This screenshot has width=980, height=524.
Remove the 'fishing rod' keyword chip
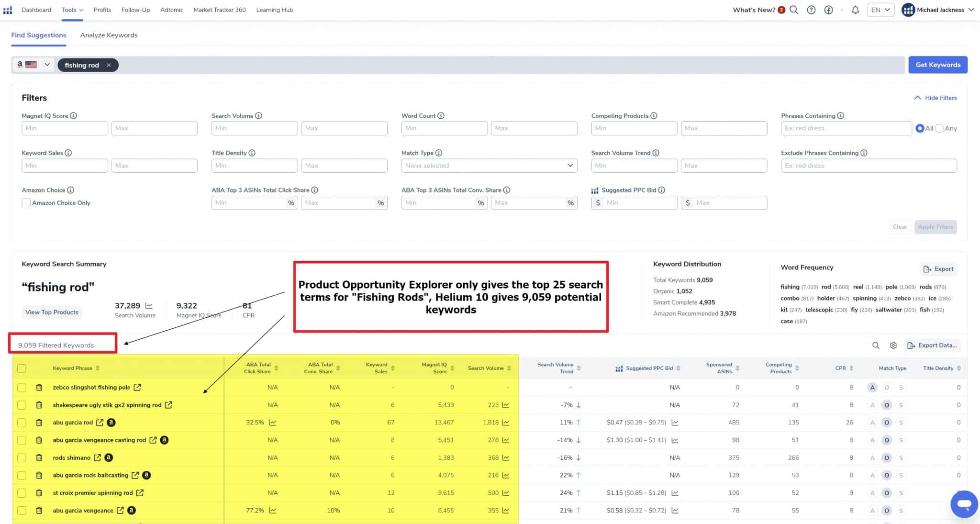coord(109,65)
